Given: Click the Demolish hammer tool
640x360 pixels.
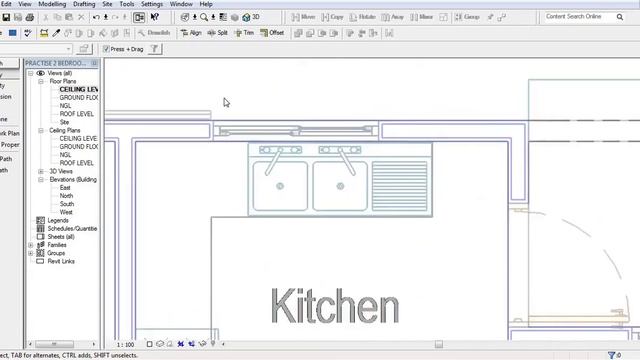Looking at the screenshot, I should point(154,33).
